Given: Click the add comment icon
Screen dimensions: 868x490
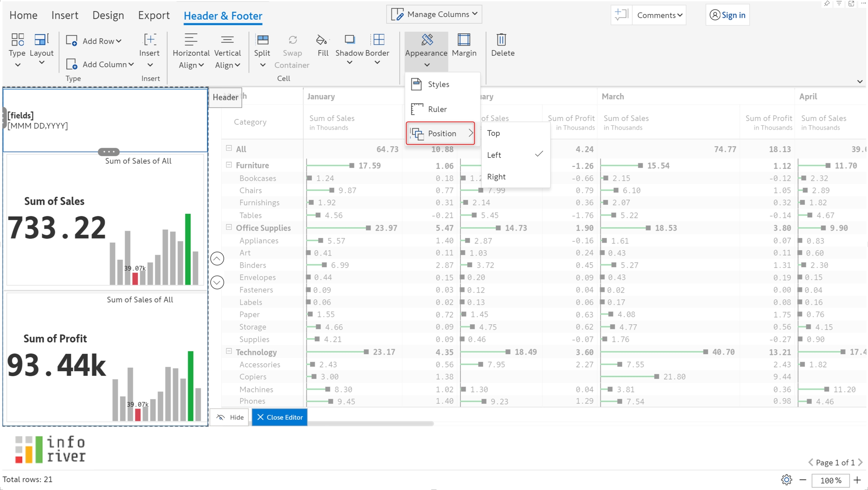Looking at the screenshot, I should pos(621,15).
